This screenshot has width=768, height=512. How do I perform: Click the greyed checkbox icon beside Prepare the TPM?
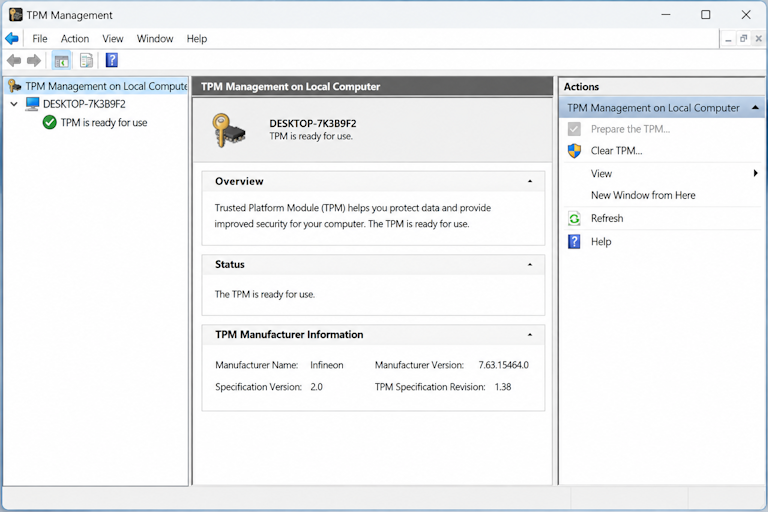click(574, 129)
